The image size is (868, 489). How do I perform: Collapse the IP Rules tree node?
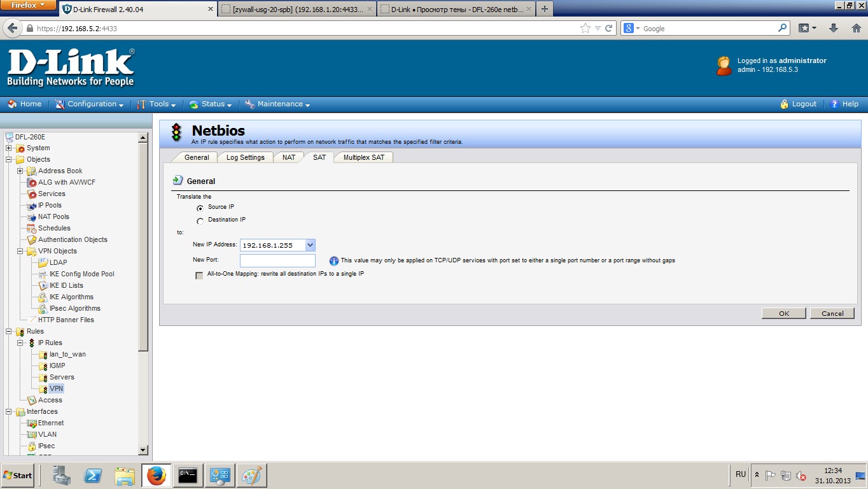click(20, 343)
